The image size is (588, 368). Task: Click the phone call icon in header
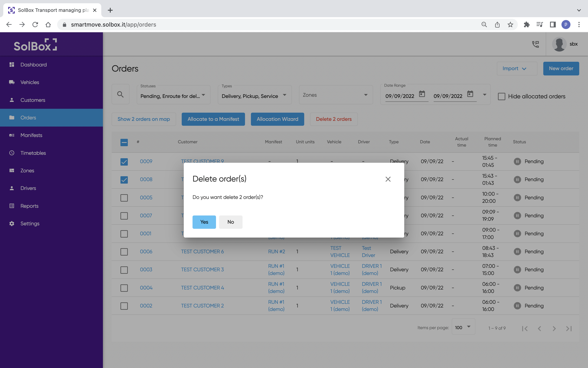[x=536, y=44]
